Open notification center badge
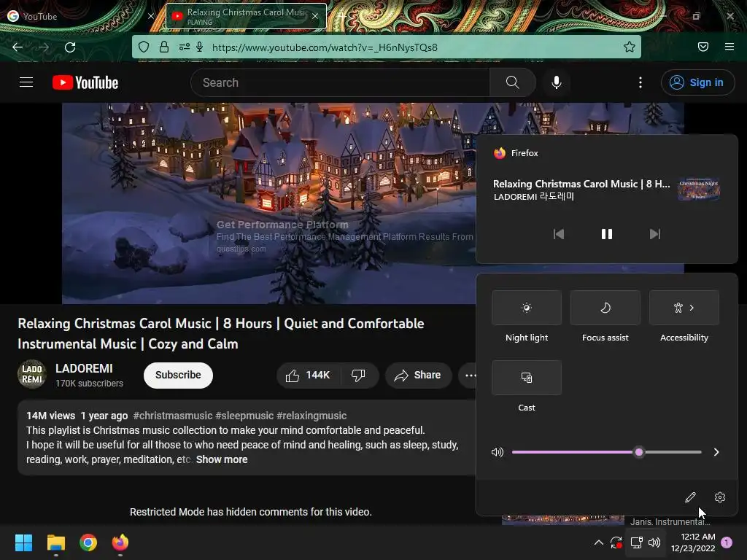 (727, 542)
